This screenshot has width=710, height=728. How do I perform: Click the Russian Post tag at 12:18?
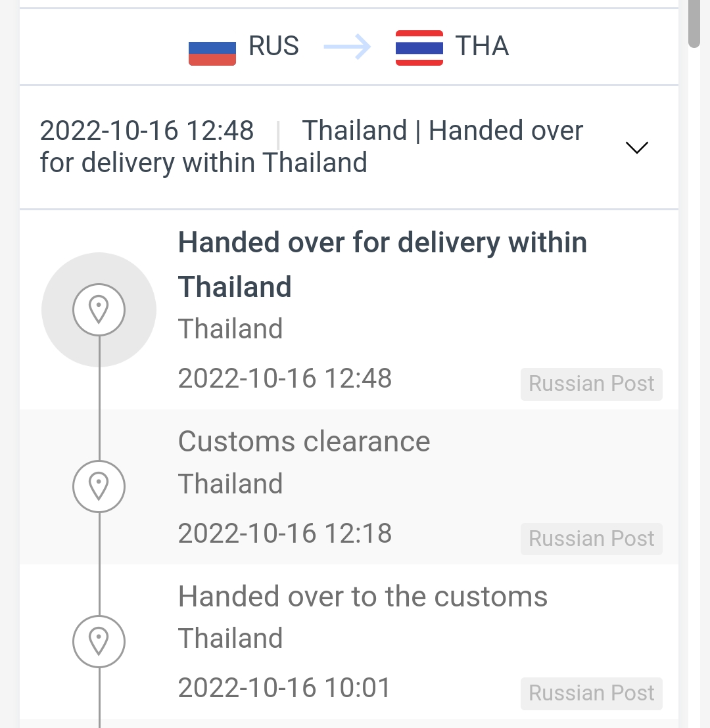coord(592,539)
